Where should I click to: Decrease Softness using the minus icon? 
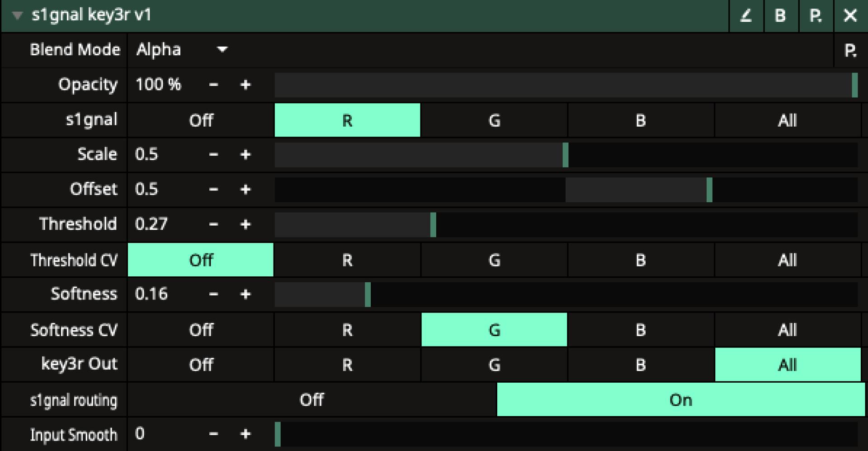click(214, 294)
